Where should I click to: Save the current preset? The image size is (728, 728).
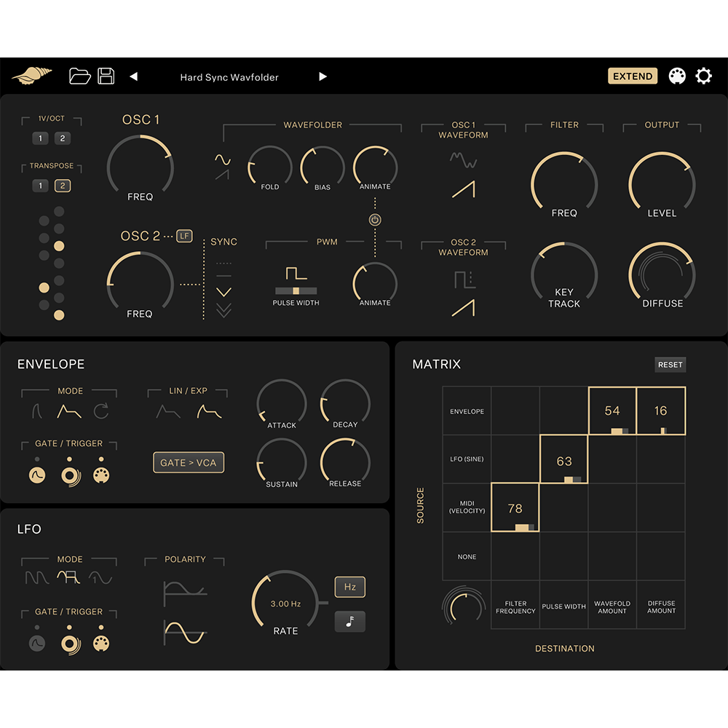pyautogui.click(x=106, y=76)
